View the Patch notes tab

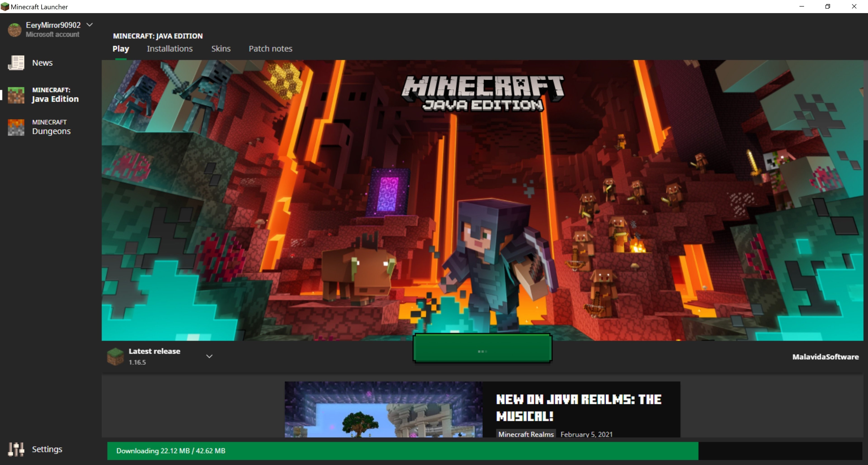point(270,49)
